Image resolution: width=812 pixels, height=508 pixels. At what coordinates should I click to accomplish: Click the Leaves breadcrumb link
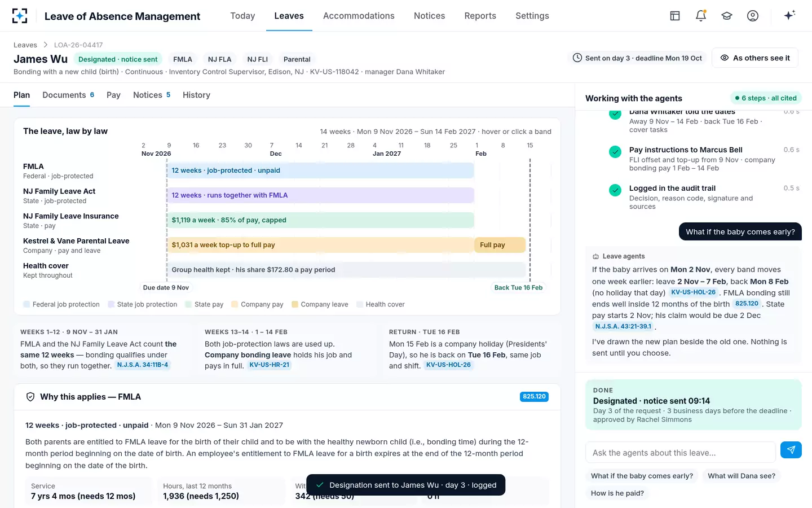[25, 45]
